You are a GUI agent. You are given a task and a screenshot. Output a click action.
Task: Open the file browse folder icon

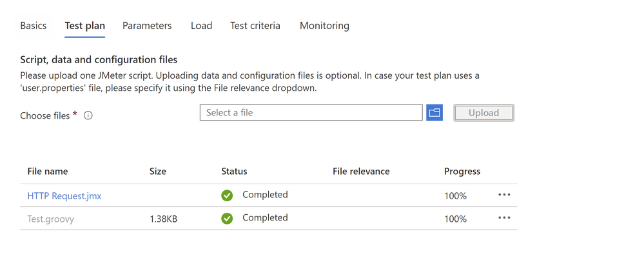434,113
